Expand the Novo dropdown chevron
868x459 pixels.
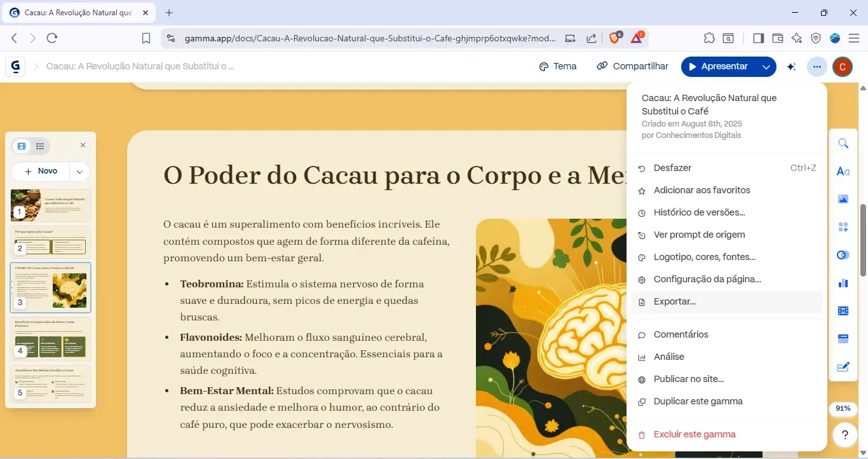[x=79, y=171]
